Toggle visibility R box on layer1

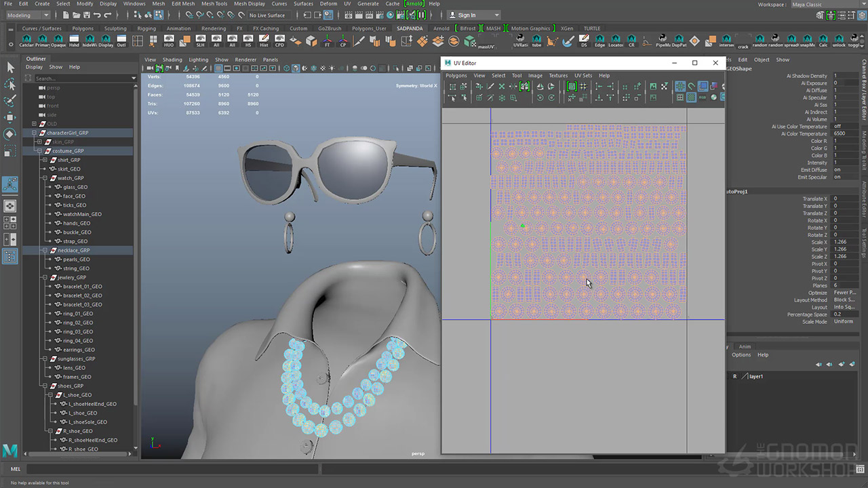point(735,376)
